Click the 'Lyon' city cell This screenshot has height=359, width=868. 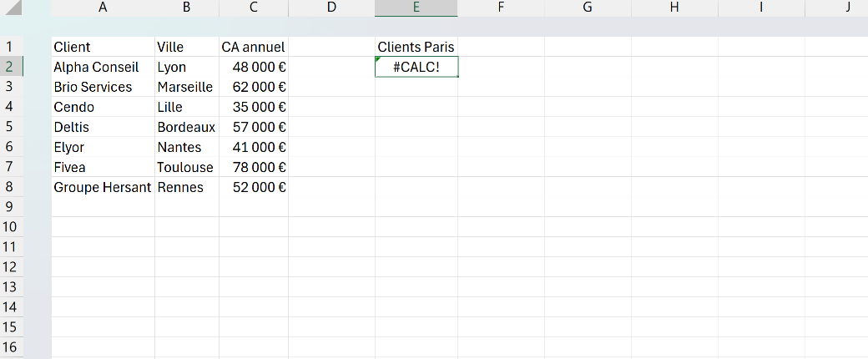click(x=187, y=67)
